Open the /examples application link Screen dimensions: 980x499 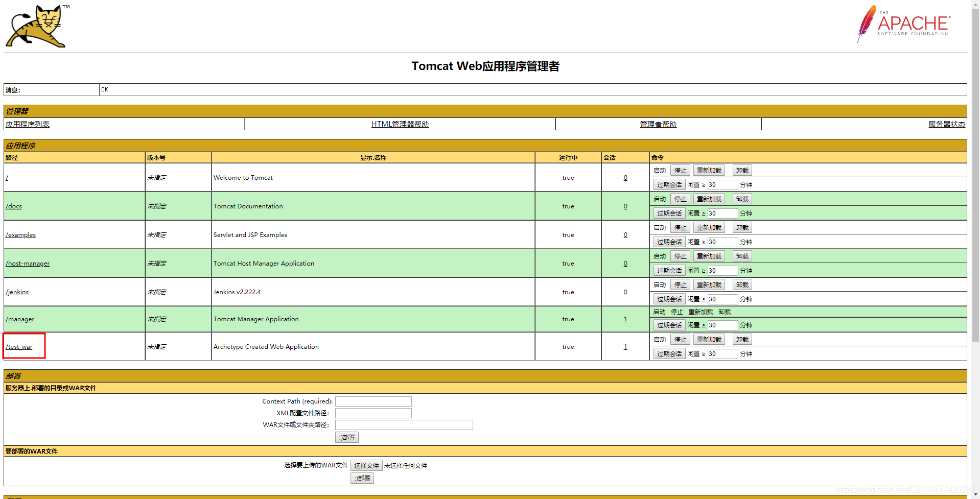(20, 235)
